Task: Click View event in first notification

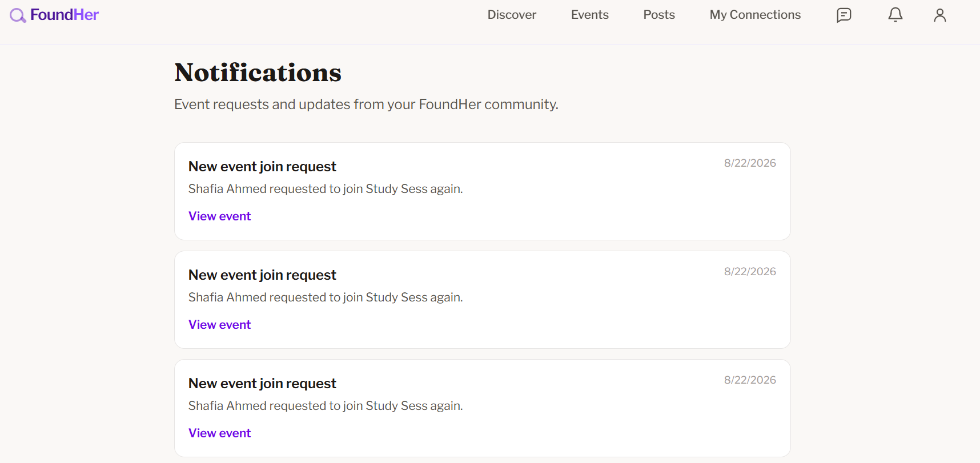Action: click(219, 216)
